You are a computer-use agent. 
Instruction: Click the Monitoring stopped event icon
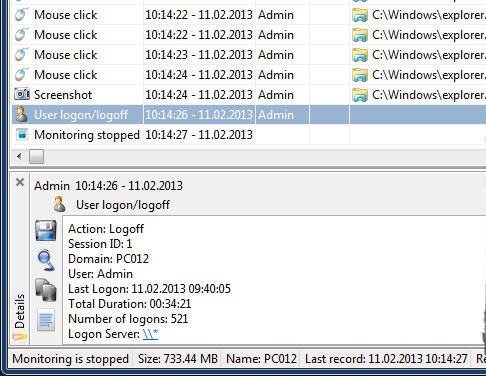[22, 135]
